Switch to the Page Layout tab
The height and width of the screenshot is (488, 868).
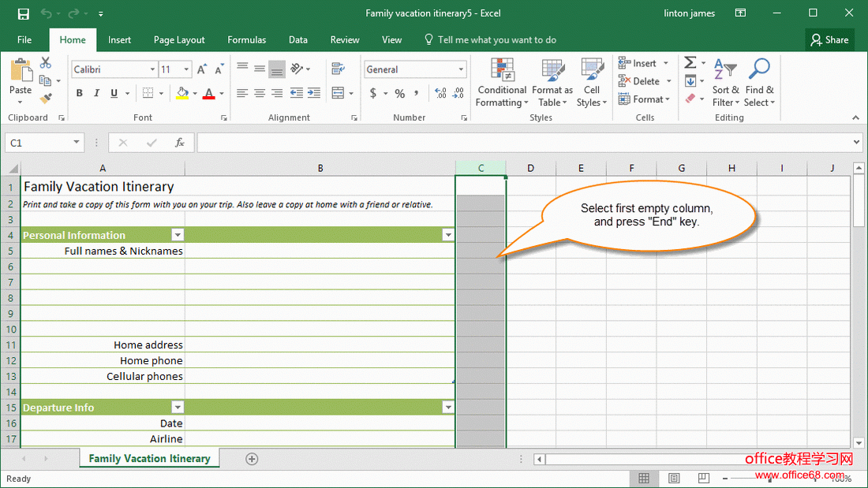[179, 39]
